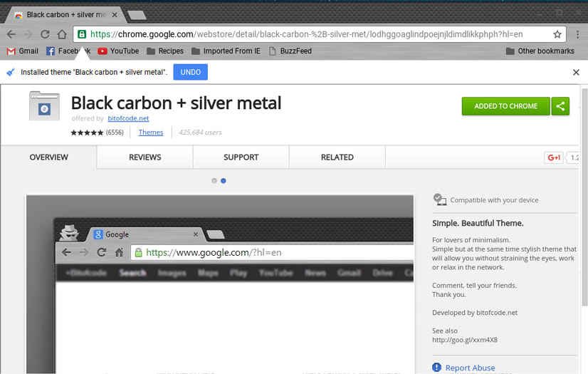Screen dimensions: 588x374
Task: Click the secure lock icon in address bar
Action: pos(82,34)
